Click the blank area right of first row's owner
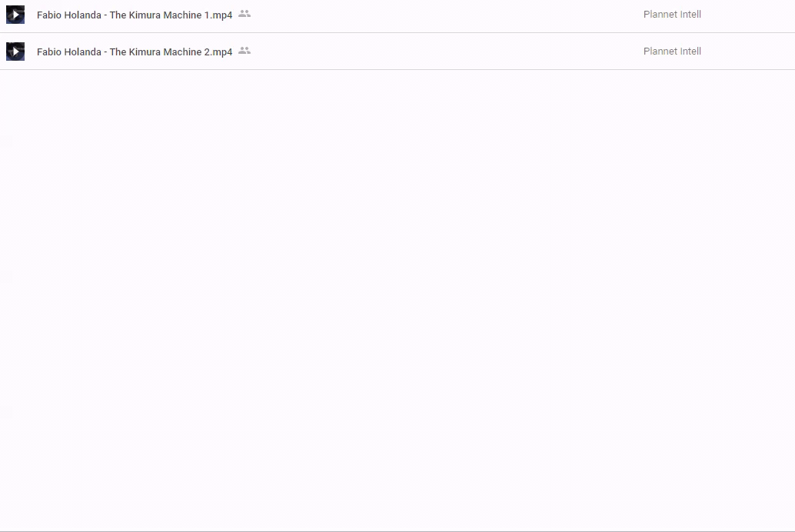The height and width of the screenshot is (532, 795). [x=750, y=15]
